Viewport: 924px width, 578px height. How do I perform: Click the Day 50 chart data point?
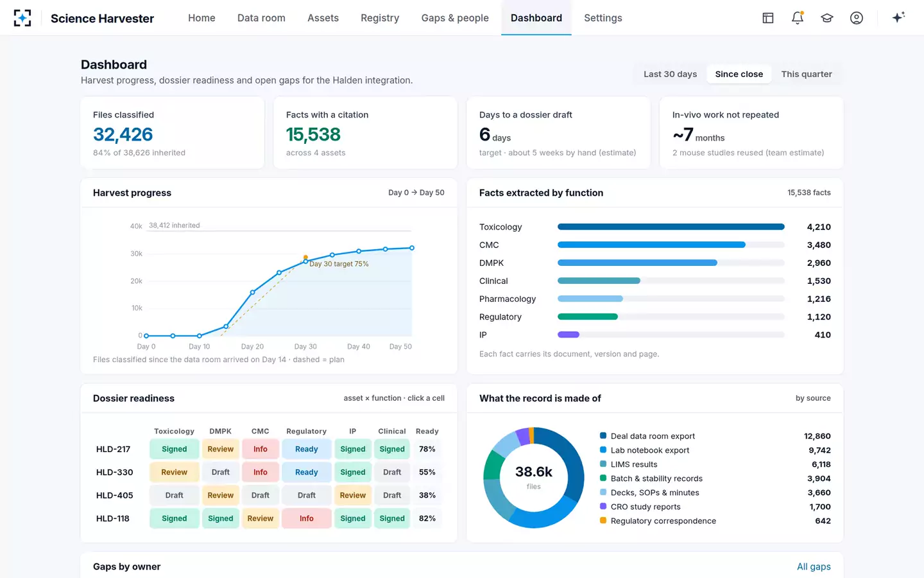click(x=412, y=248)
